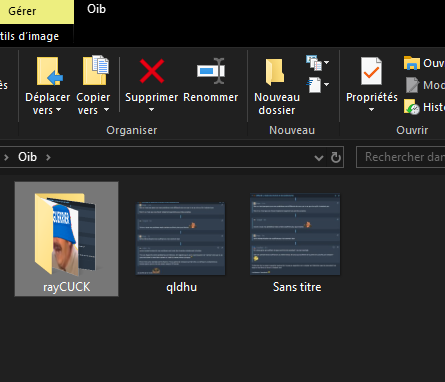Open new item dropdown arrow

tap(327, 62)
